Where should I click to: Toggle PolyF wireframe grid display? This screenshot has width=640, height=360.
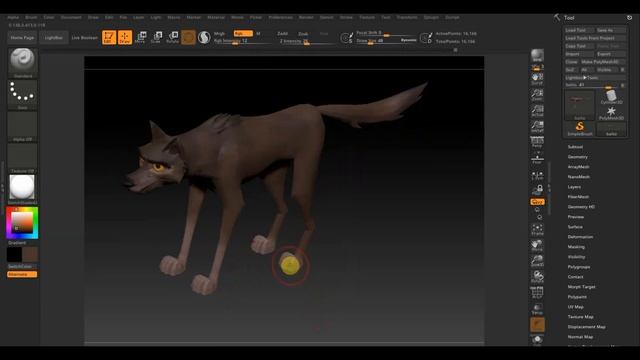(537, 292)
